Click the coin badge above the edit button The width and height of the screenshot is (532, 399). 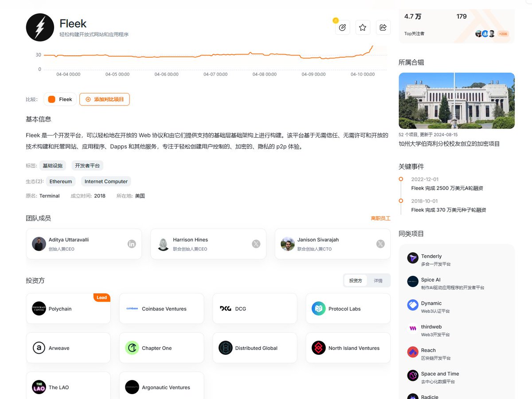pyautogui.click(x=336, y=20)
